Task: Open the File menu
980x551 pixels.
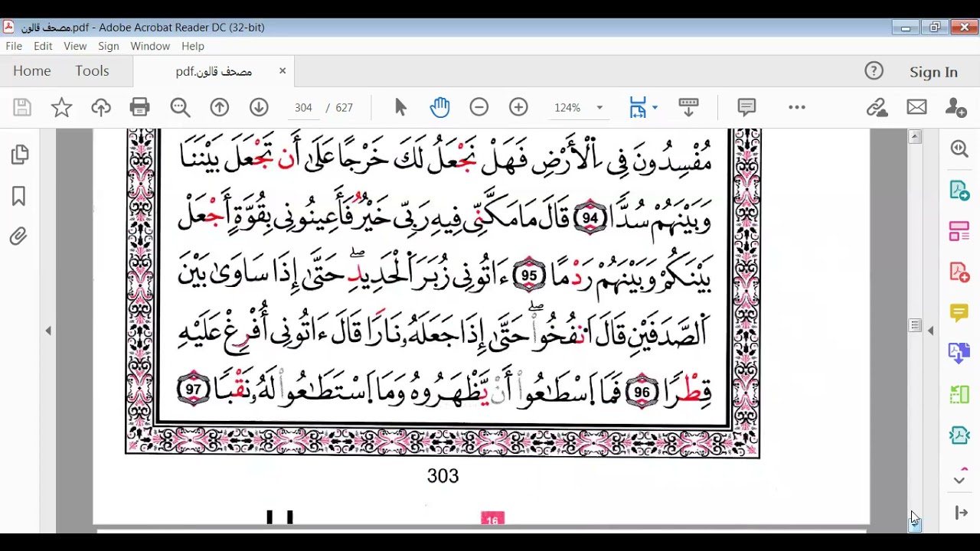Action: [x=14, y=46]
